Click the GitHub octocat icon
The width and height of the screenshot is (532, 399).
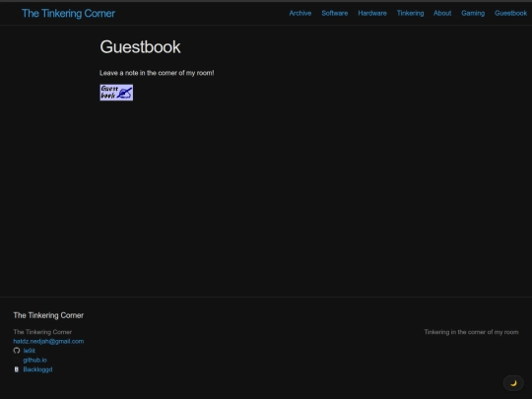pyautogui.click(x=17, y=351)
